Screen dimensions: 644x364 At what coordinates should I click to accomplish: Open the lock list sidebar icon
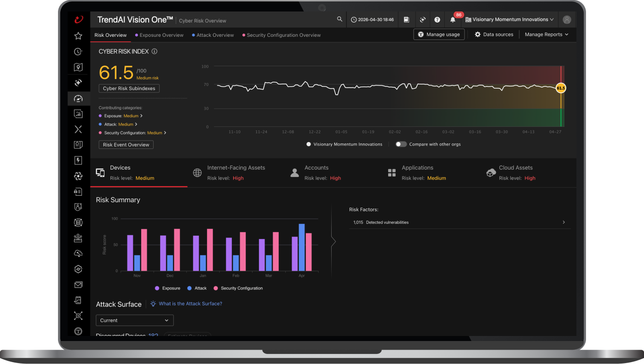(x=78, y=192)
